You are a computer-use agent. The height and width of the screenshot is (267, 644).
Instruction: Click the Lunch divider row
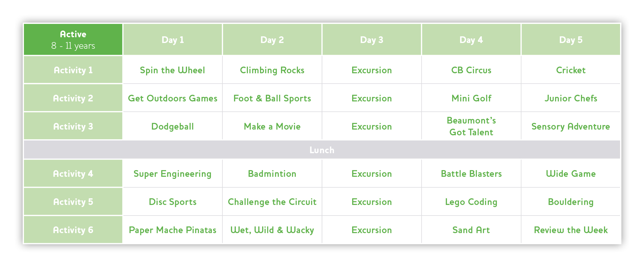322,150
